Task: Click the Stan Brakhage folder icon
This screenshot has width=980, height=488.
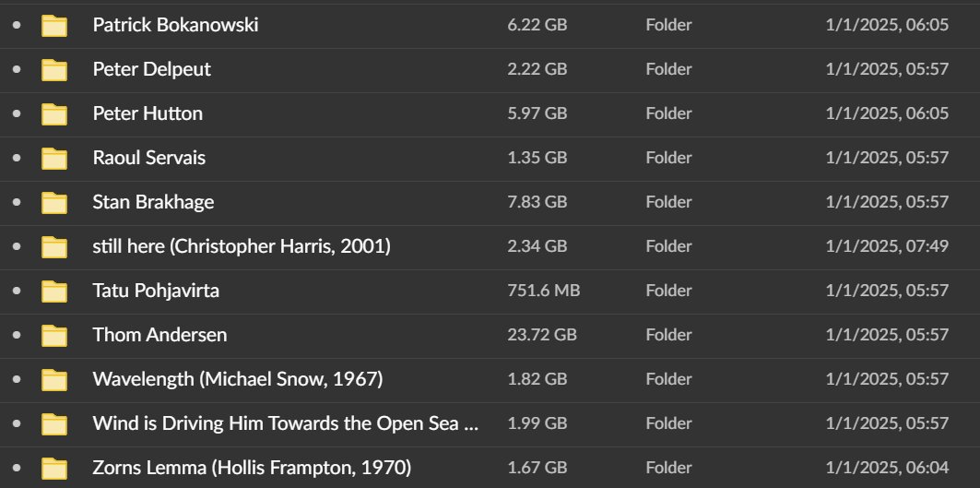Action: [54, 203]
